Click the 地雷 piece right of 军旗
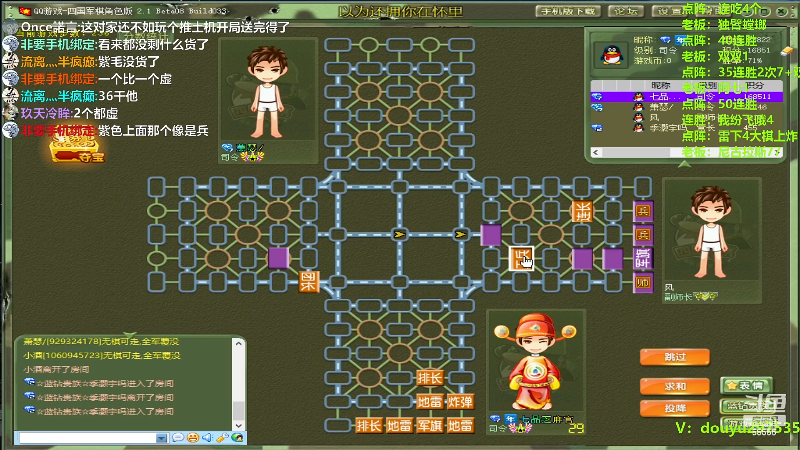Screen dimensions: 800x450 [x=460, y=426]
